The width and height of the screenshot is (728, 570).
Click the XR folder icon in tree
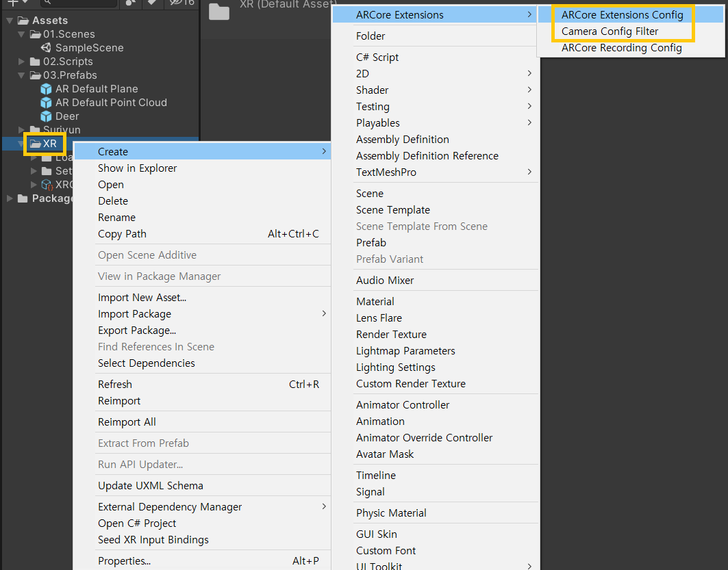[x=36, y=144]
